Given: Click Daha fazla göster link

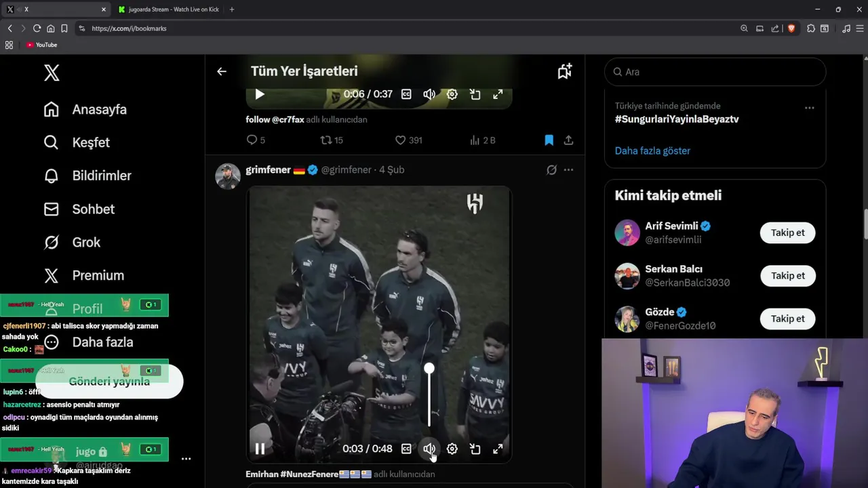Looking at the screenshot, I should click(x=652, y=150).
